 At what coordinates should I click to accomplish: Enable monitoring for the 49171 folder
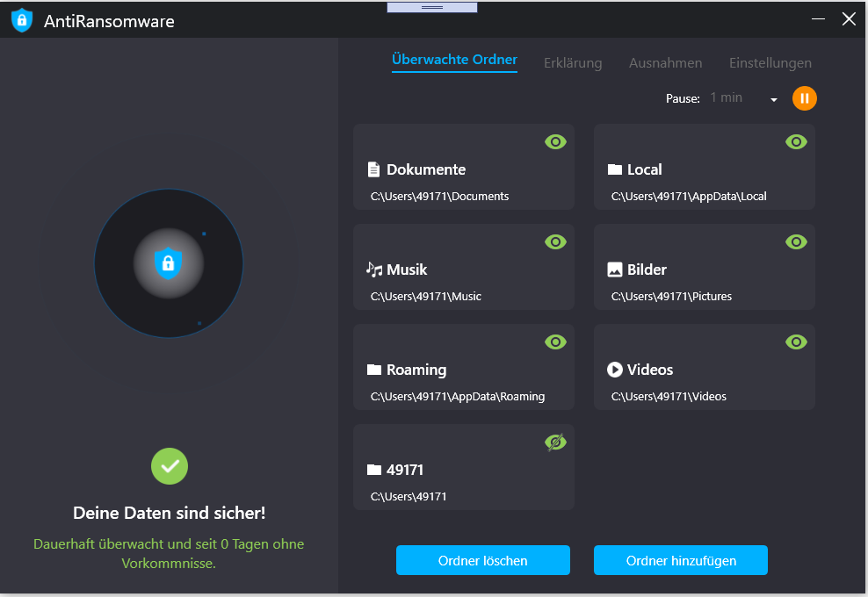(555, 443)
